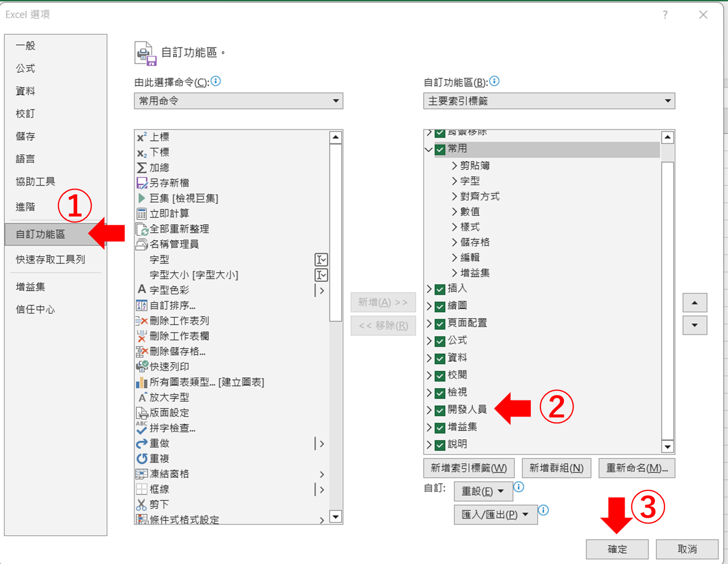Click the 確定 button
This screenshot has width=728, height=564.
[x=617, y=549]
